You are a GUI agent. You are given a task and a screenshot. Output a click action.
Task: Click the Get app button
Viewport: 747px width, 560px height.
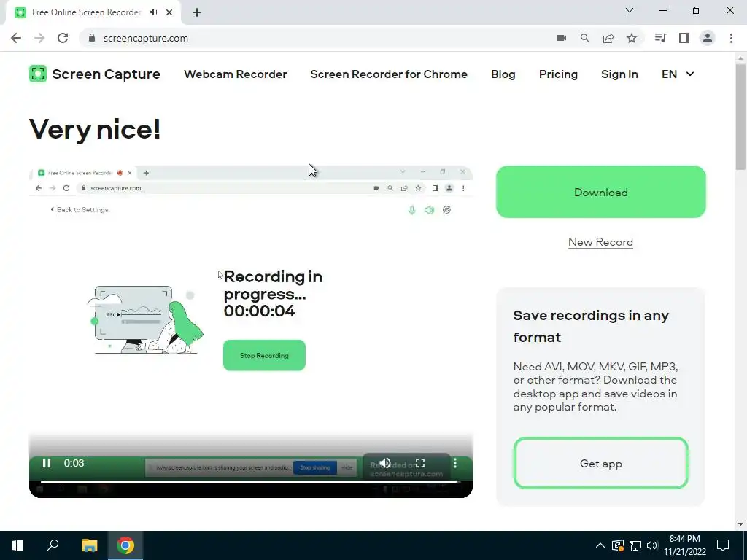pyautogui.click(x=601, y=463)
